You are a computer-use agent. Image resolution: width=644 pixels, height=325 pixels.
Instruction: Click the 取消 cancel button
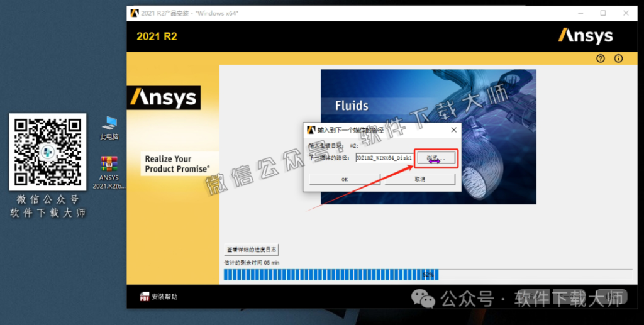419,179
